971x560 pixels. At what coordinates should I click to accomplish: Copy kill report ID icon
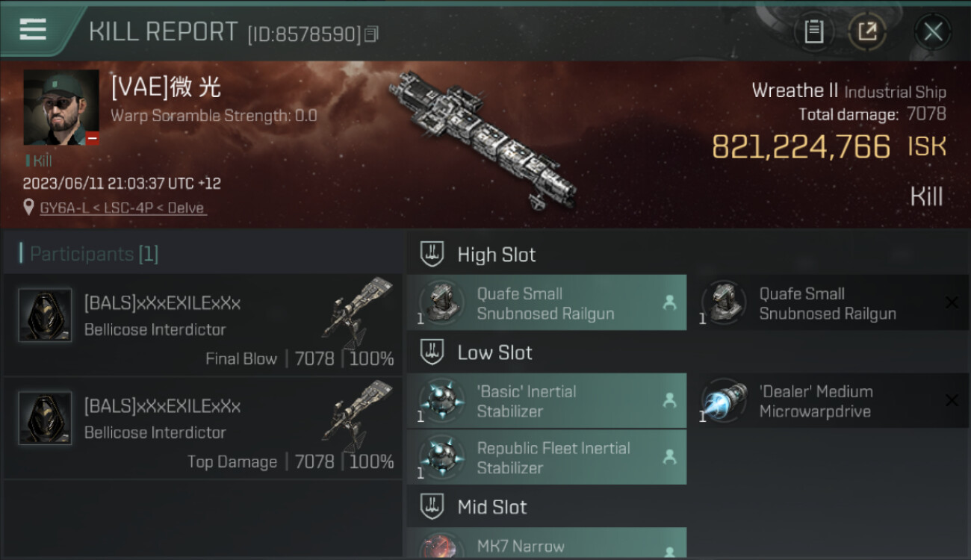(371, 34)
